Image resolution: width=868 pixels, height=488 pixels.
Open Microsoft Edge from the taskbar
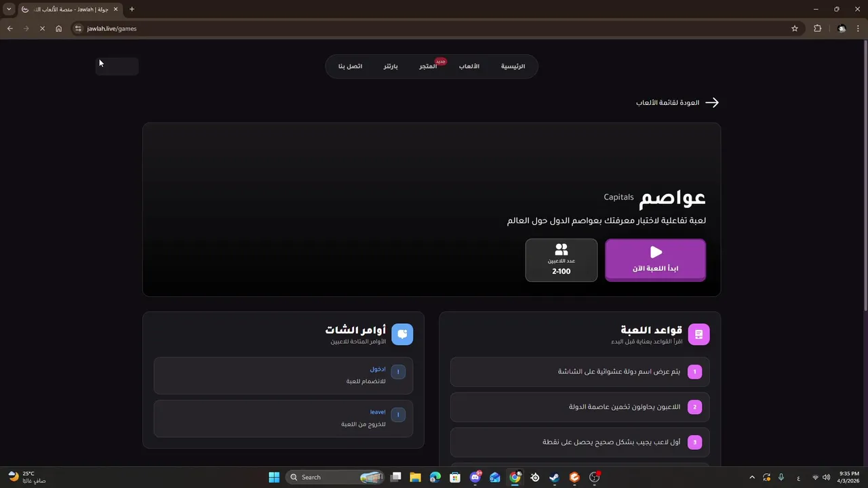435,477
